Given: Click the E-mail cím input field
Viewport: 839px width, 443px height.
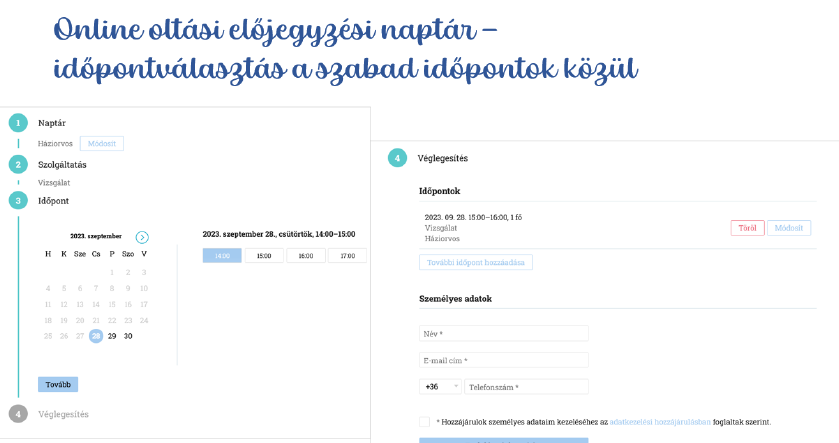Looking at the screenshot, I should click(x=504, y=360).
